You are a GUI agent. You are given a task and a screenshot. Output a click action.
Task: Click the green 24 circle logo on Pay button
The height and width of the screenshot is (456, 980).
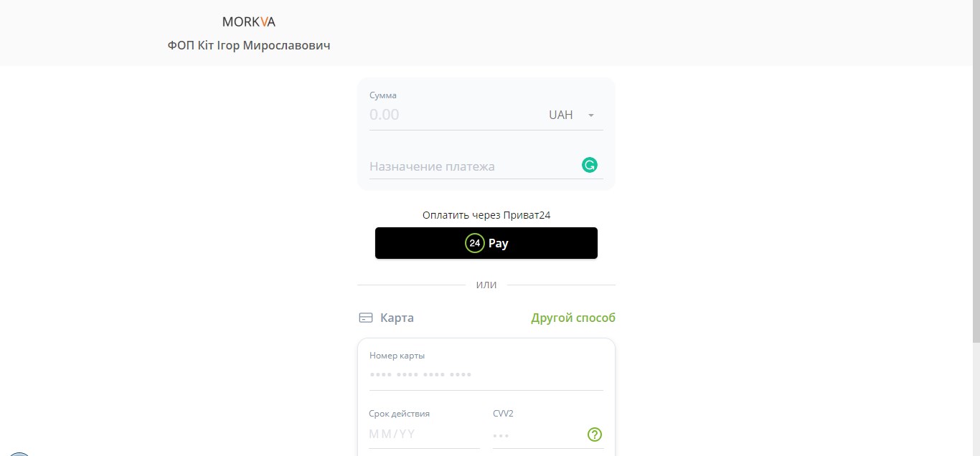point(474,243)
